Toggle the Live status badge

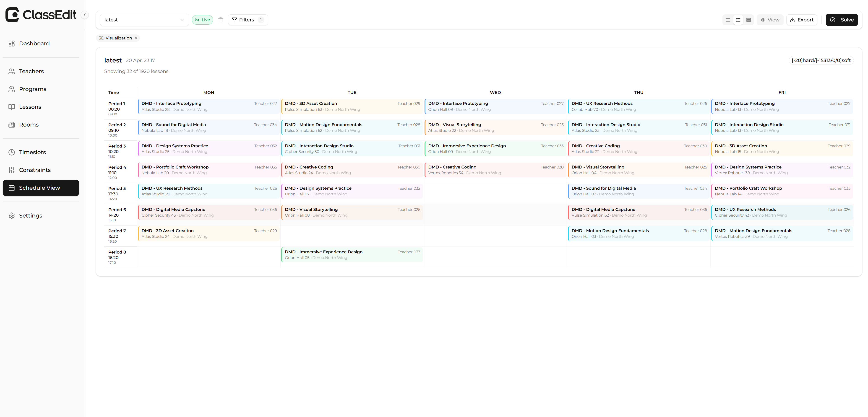[202, 20]
